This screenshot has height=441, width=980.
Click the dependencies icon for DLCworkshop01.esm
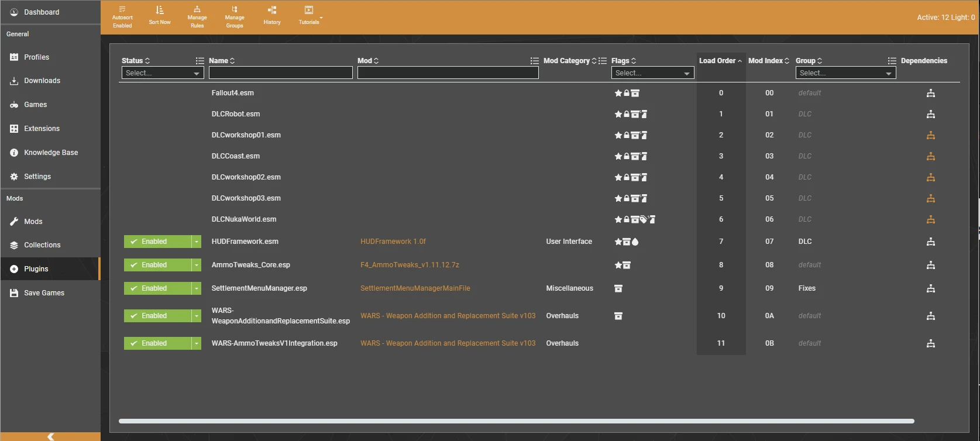[x=931, y=135]
